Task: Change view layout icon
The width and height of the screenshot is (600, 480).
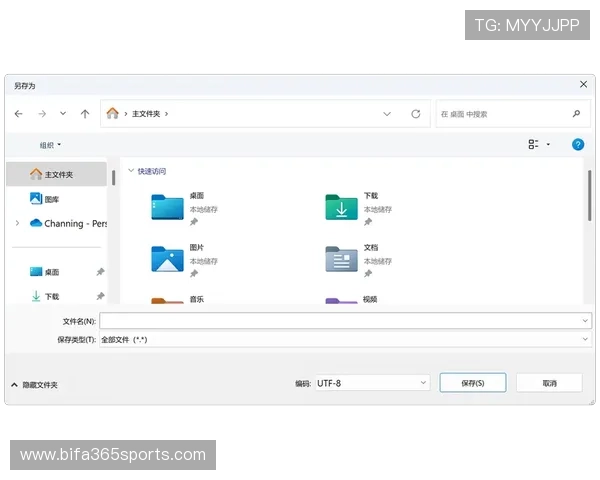Action: [x=533, y=144]
